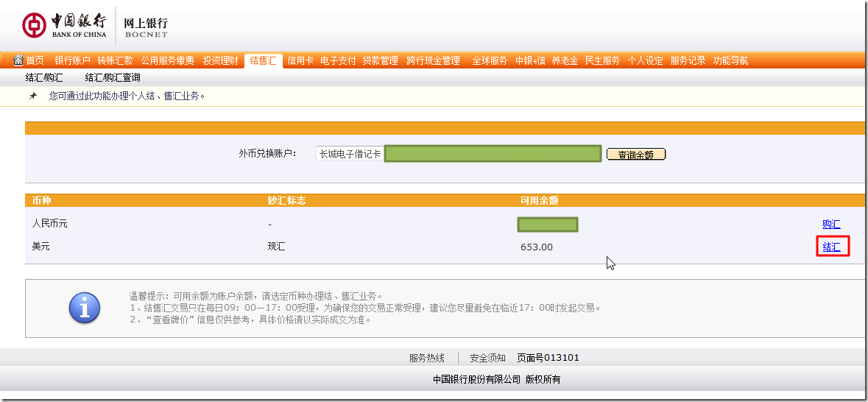Viewport: 868px width, 402px height.
Task: Select the 结售汇 tab
Action: tap(263, 61)
